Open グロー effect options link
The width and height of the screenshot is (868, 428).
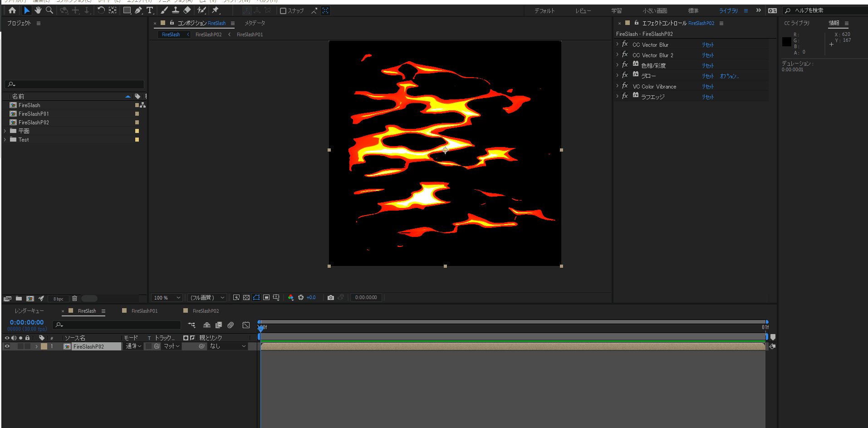(729, 76)
